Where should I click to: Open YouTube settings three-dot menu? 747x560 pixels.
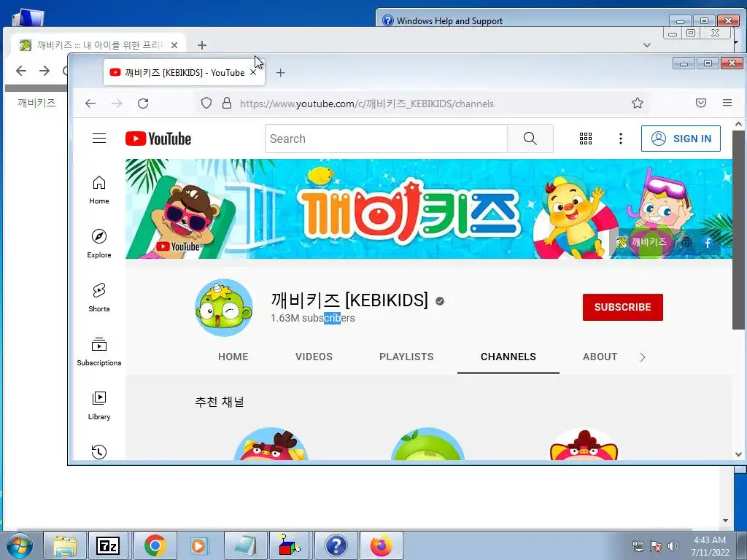[620, 139]
